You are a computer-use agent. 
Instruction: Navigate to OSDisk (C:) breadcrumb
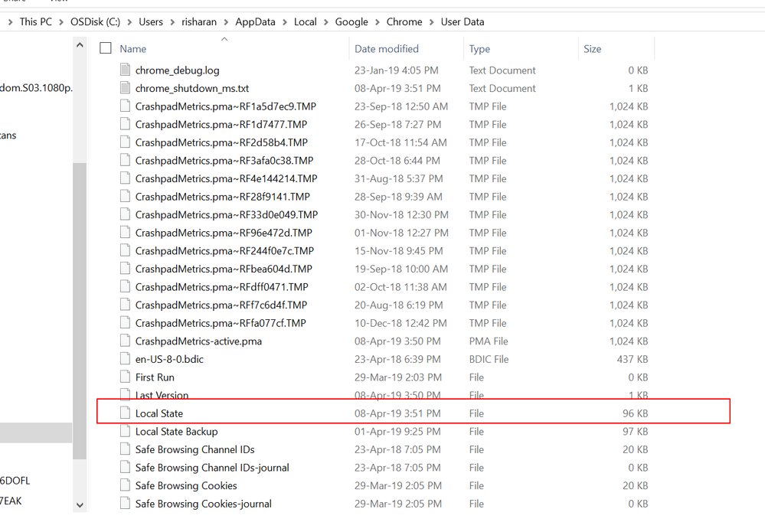(95, 22)
